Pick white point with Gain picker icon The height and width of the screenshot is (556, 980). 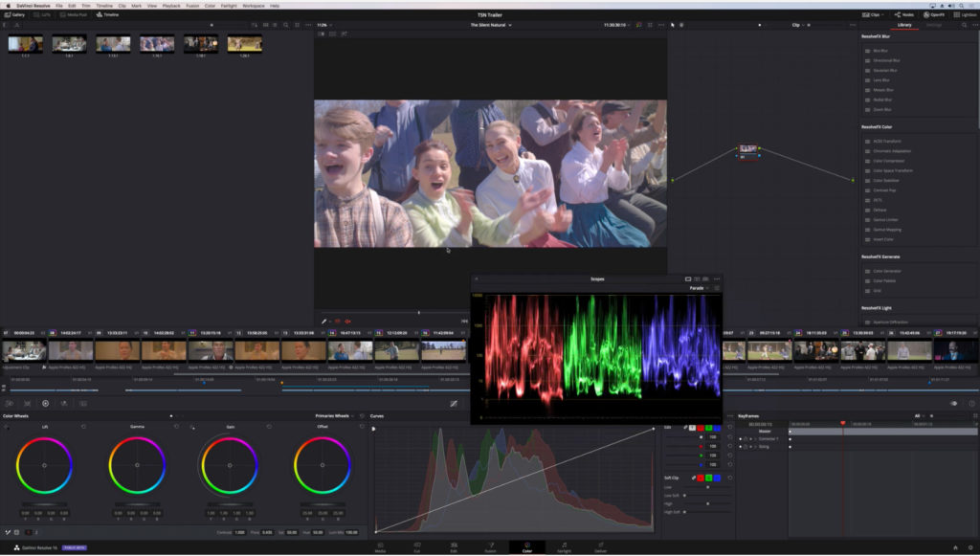point(192,428)
